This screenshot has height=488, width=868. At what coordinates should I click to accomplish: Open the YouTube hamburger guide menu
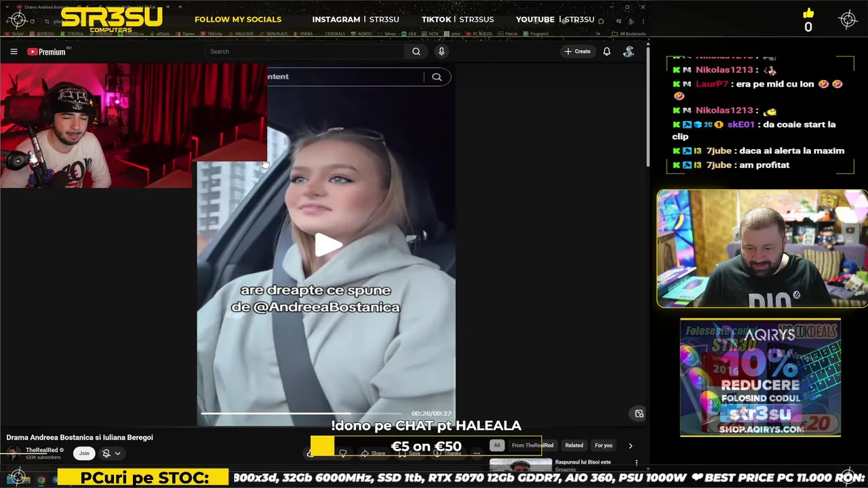point(14,52)
